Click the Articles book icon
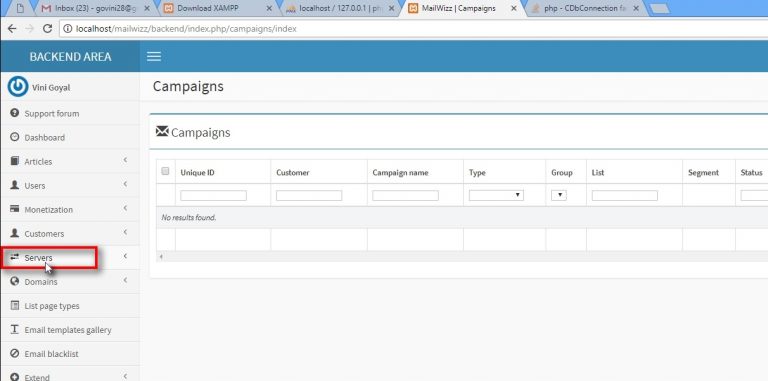The width and height of the screenshot is (768, 381). pyautogui.click(x=15, y=161)
